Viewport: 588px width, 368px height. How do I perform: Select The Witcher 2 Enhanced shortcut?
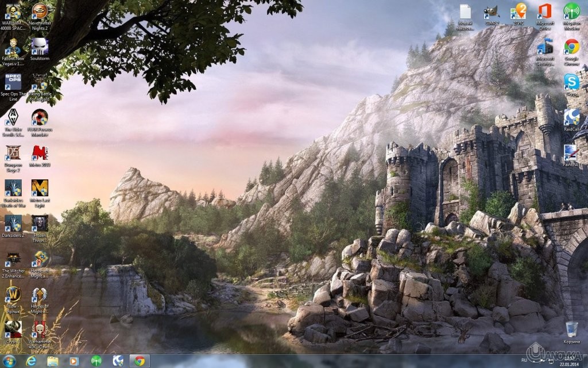pyautogui.click(x=13, y=264)
